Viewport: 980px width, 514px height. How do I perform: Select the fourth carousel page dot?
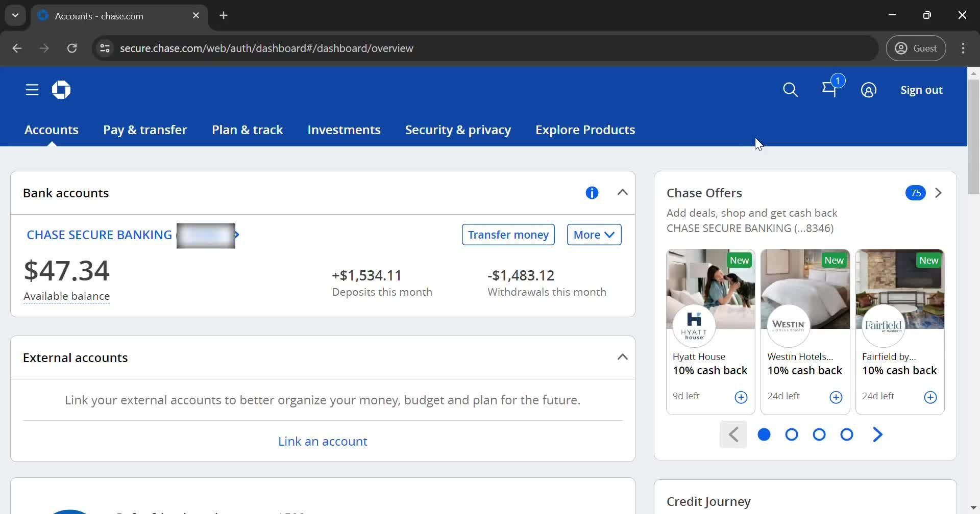(x=847, y=434)
